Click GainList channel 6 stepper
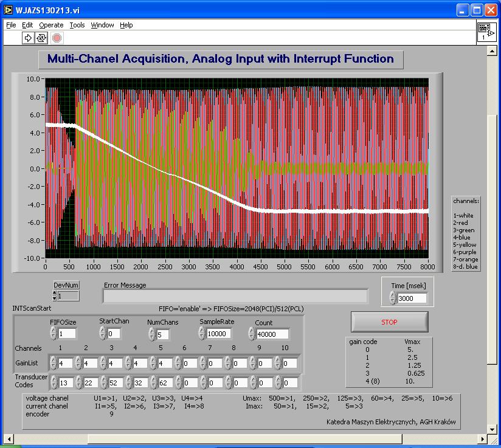This screenshot has height=448, width=501. point(178,363)
